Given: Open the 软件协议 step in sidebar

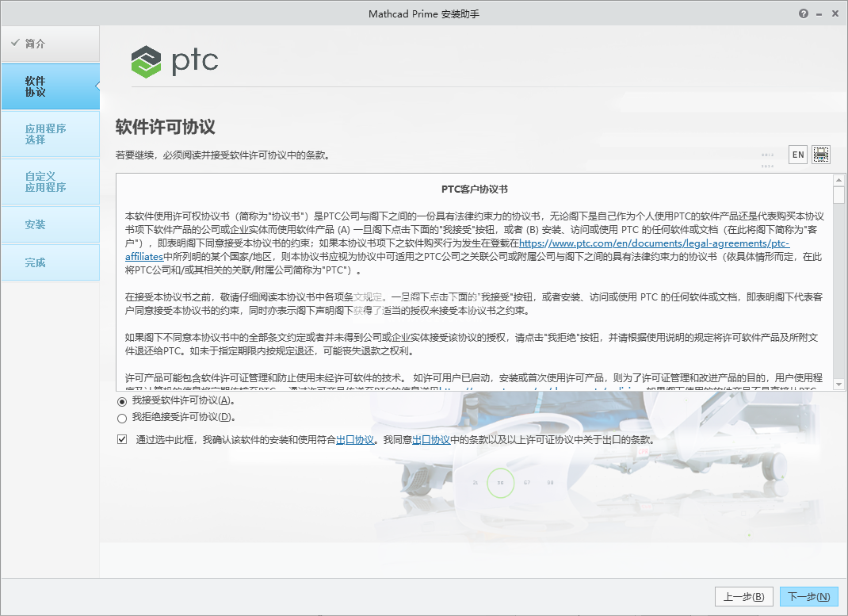Looking at the screenshot, I should (x=50, y=86).
